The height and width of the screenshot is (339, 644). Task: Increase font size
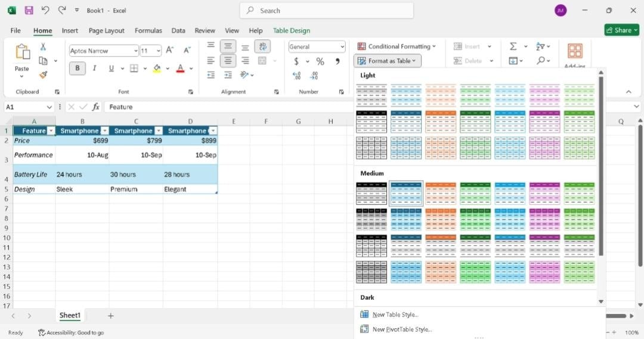coord(169,50)
